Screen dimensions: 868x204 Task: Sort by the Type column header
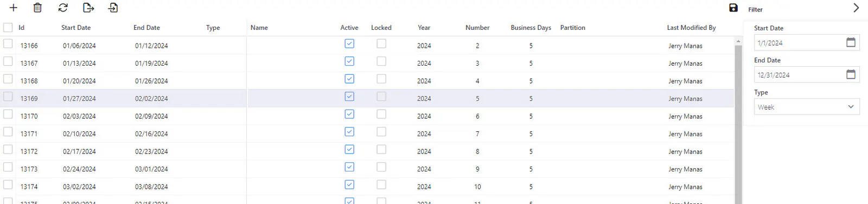[213, 28]
